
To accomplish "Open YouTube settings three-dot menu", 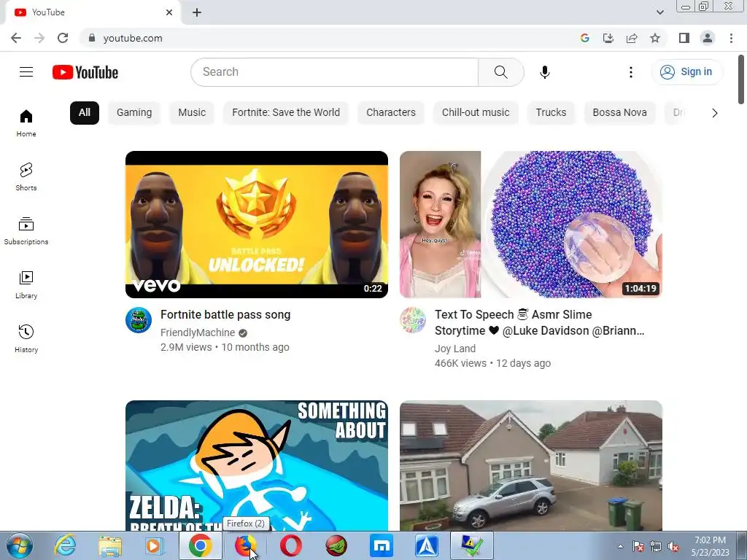I will pos(631,72).
